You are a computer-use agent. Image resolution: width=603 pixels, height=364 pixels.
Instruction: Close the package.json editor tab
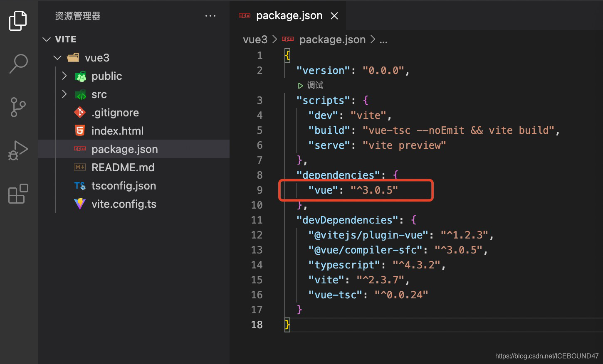tap(334, 16)
